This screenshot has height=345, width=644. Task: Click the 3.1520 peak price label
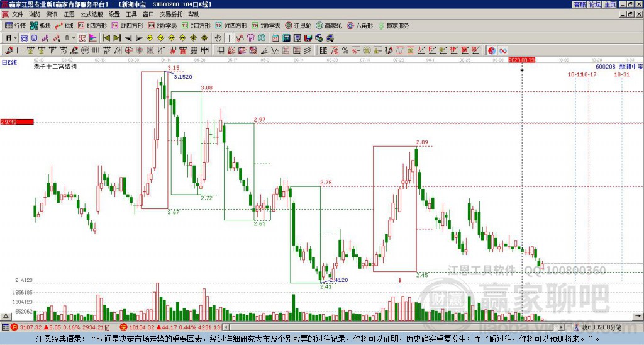pyautogui.click(x=183, y=76)
